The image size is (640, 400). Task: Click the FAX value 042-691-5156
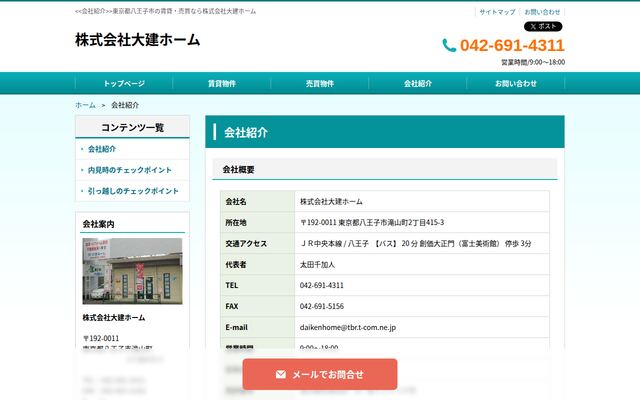pos(322,306)
